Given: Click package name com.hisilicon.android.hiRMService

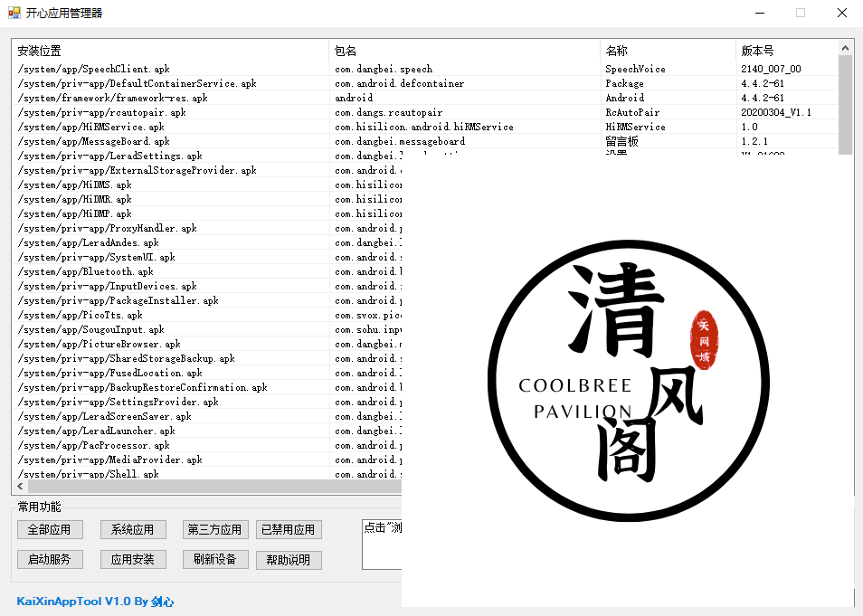Looking at the screenshot, I should click(424, 128).
